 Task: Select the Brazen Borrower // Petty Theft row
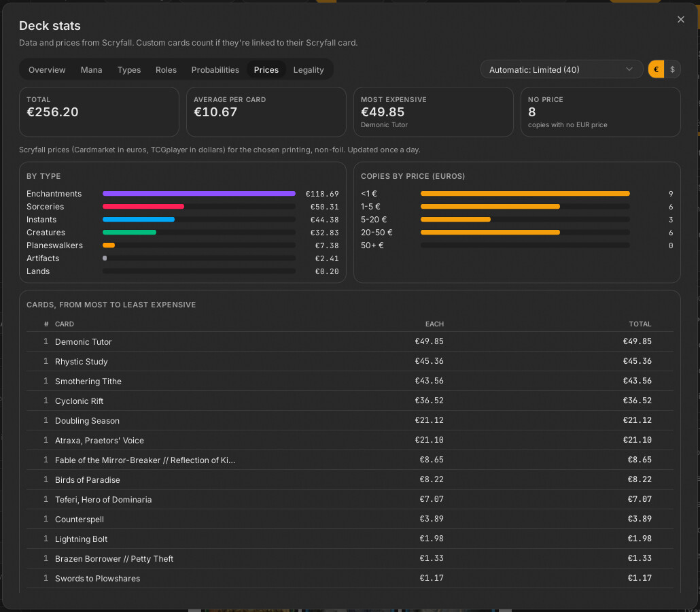tap(349, 558)
